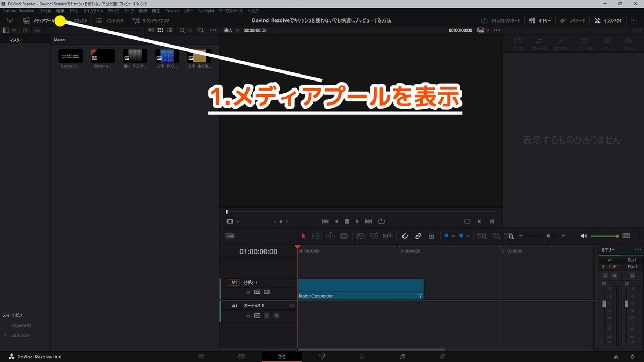Open the viewer scaling dropdown showing 適応

[231, 30]
